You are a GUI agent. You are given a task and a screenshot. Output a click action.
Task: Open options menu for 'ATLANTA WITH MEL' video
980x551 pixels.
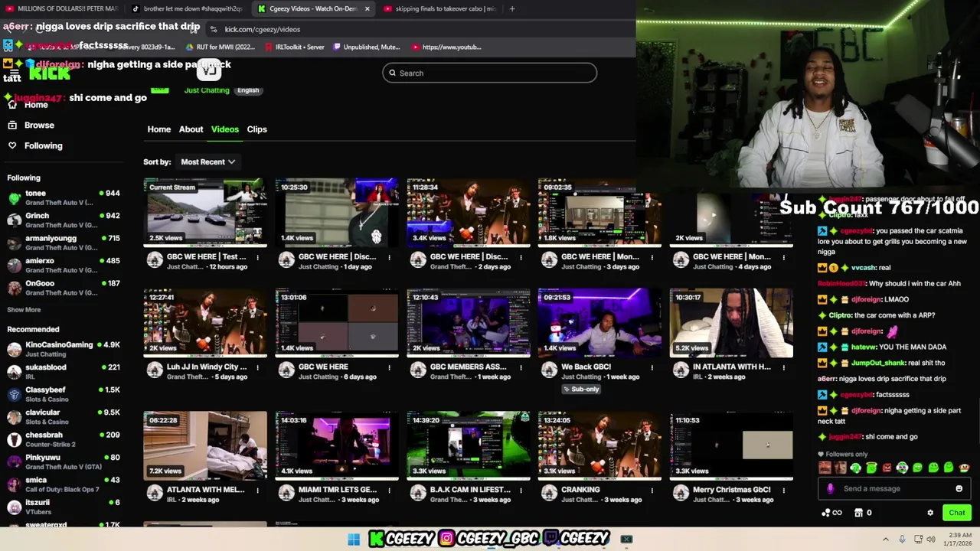tap(257, 490)
